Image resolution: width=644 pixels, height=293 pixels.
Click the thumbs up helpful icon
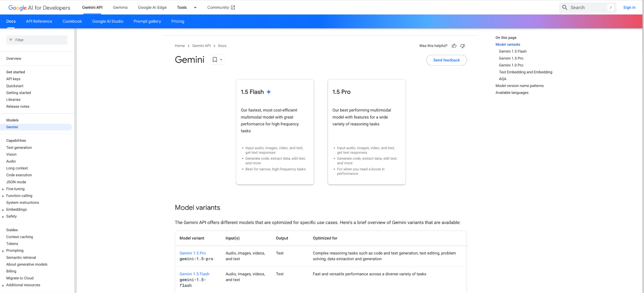pyautogui.click(x=454, y=46)
